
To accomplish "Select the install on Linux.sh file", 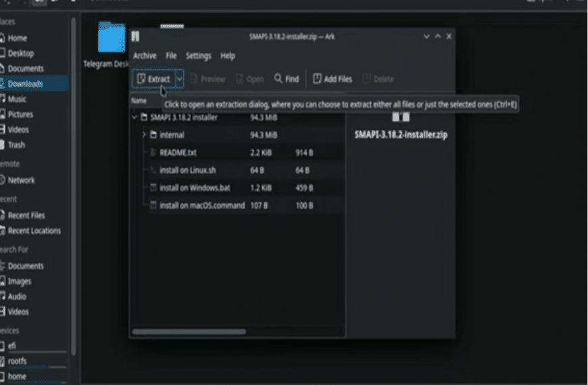I will [187, 170].
